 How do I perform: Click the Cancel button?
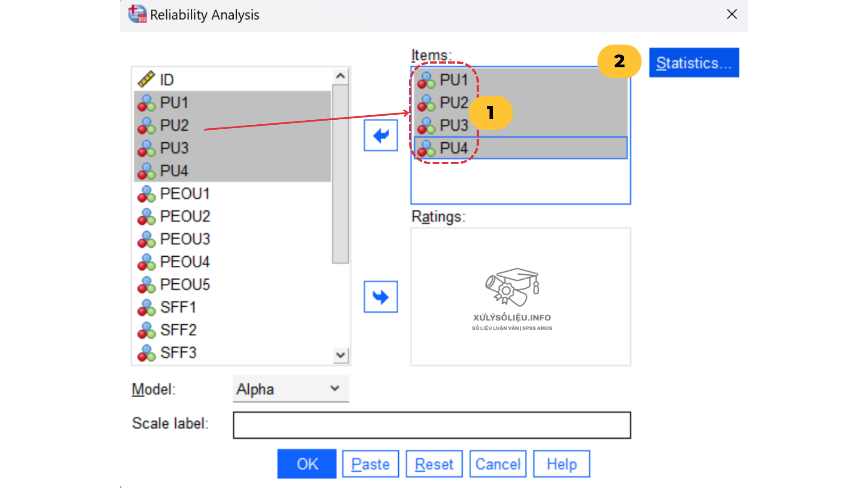[498, 464]
